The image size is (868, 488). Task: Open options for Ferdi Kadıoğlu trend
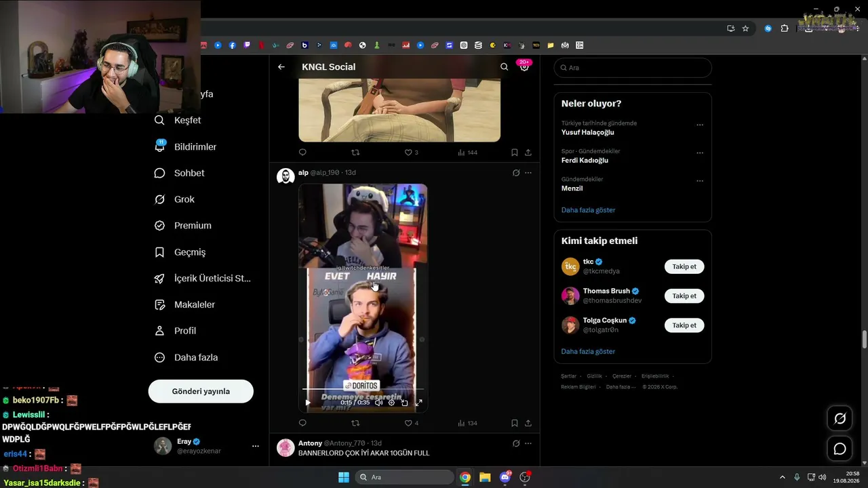700,153
